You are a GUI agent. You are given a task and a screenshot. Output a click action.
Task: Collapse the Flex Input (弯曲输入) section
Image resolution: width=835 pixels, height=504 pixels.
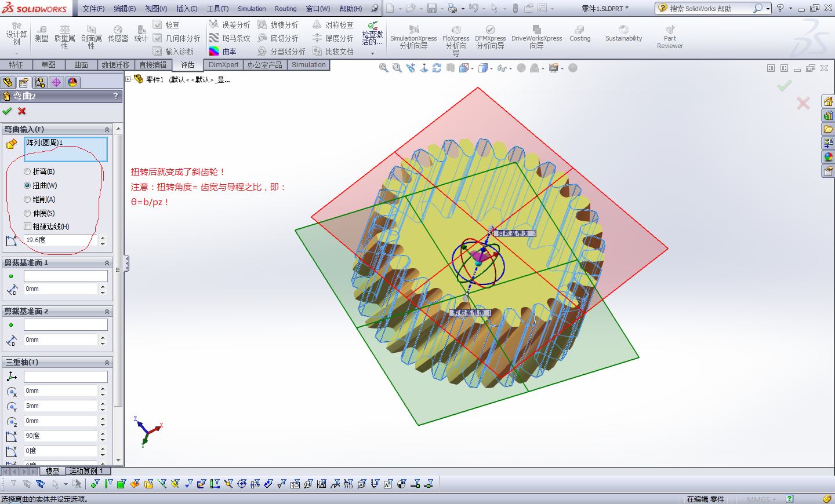point(107,129)
